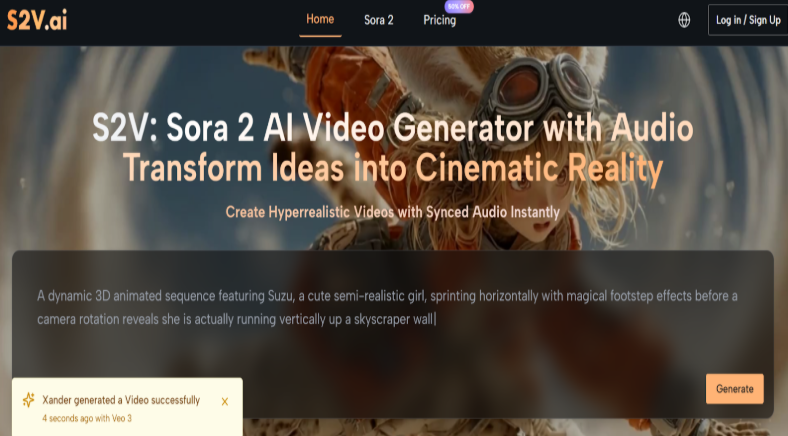Click the S2V.ai logo
This screenshot has width=788, height=436.
coord(37,20)
